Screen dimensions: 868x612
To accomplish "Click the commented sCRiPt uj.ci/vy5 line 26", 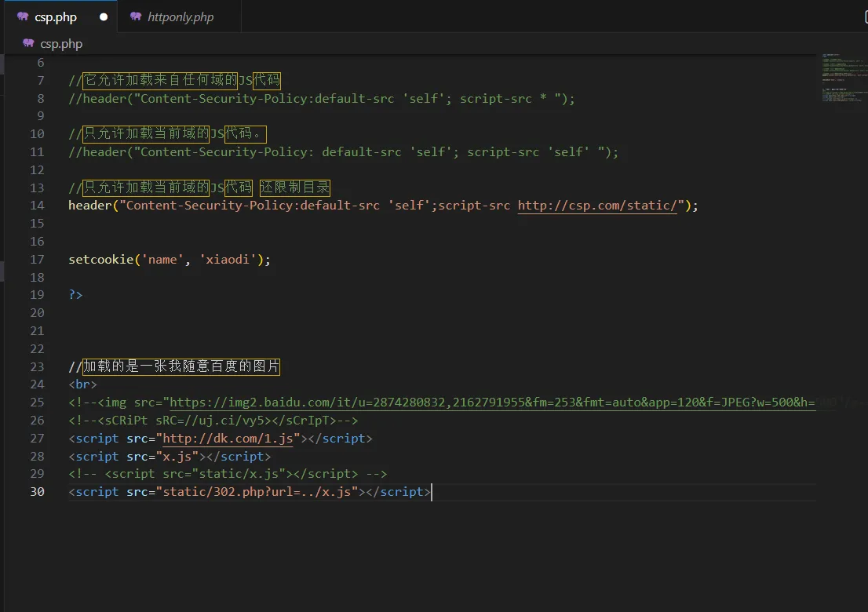I will click(x=213, y=421).
